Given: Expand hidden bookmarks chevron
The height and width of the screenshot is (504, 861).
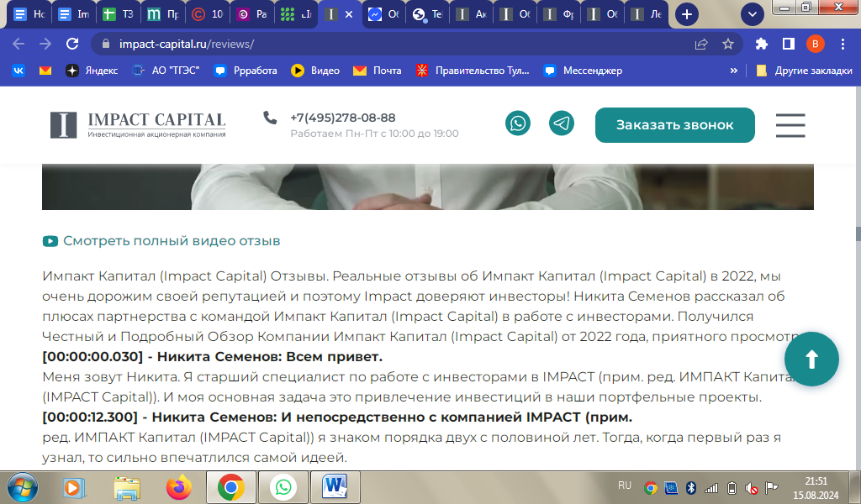Looking at the screenshot, I should [x=733, y=71].
